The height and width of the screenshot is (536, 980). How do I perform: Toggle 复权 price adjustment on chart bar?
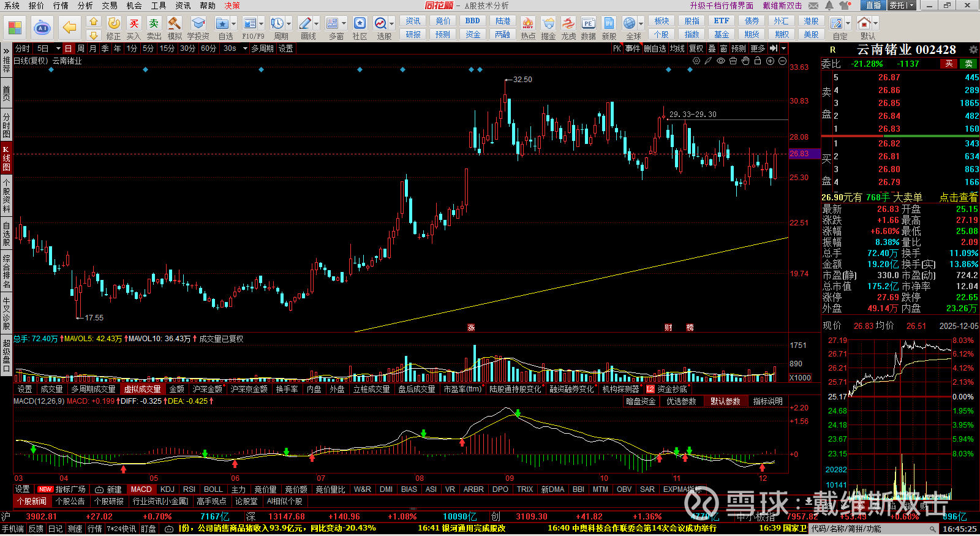click(696, 48)
